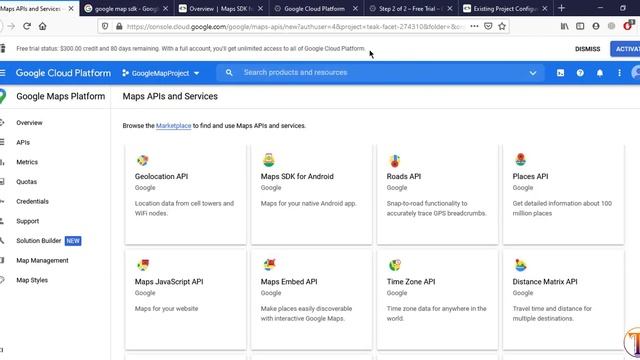Image resolution: width=640 pixels, height=360 pixels.
Task: Open the Roads API card title
Action: 404,176
